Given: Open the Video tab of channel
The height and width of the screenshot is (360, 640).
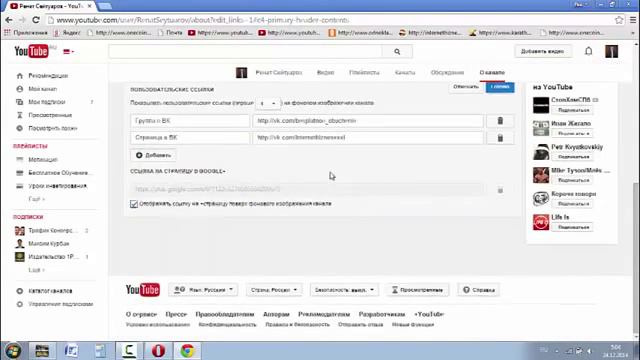Looking at the screenshot, I should coord(325,73).
